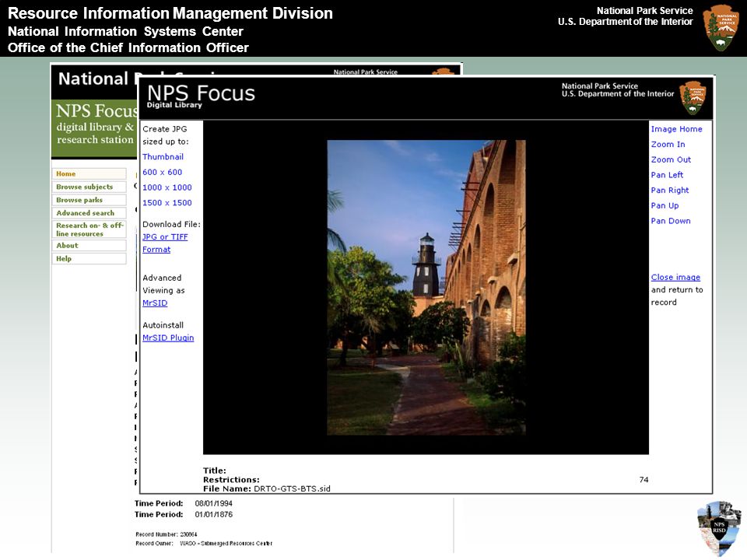This screenshot has width=747, height=560.
Task: Click National Information Systems Center text
Action: click(125, 31)
